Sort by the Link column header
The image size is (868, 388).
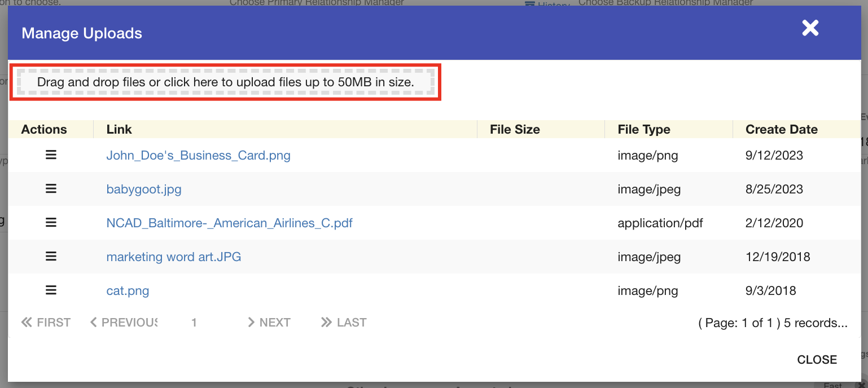(119, 129)
